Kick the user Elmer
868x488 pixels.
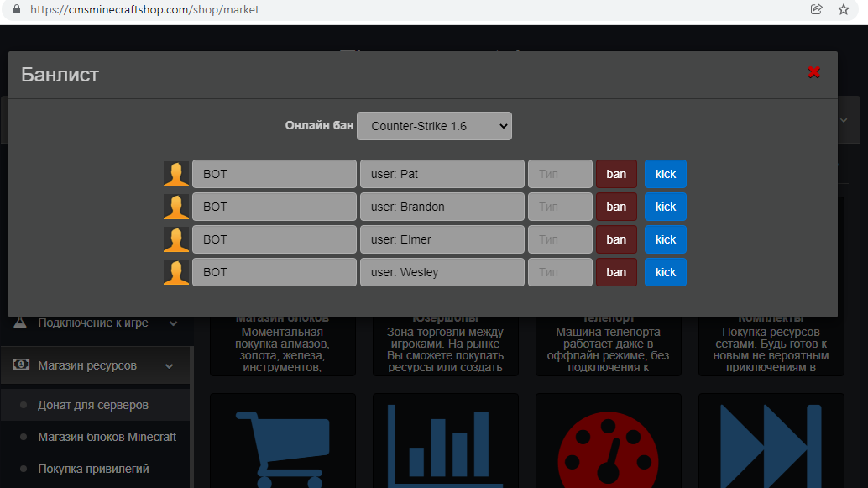[x=665, y=239]
